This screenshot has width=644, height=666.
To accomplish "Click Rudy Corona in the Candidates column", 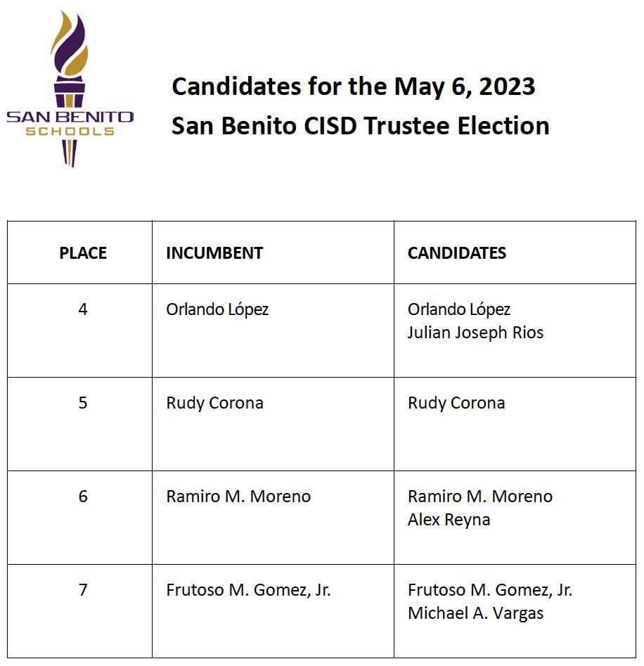I will [x=456, y=403].
